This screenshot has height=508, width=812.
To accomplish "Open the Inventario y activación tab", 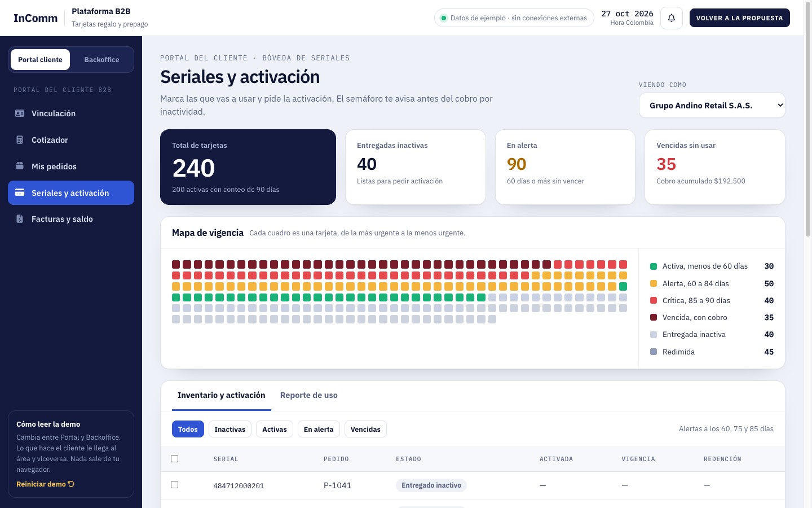I will pyautogui.click(x=221, y=395).
